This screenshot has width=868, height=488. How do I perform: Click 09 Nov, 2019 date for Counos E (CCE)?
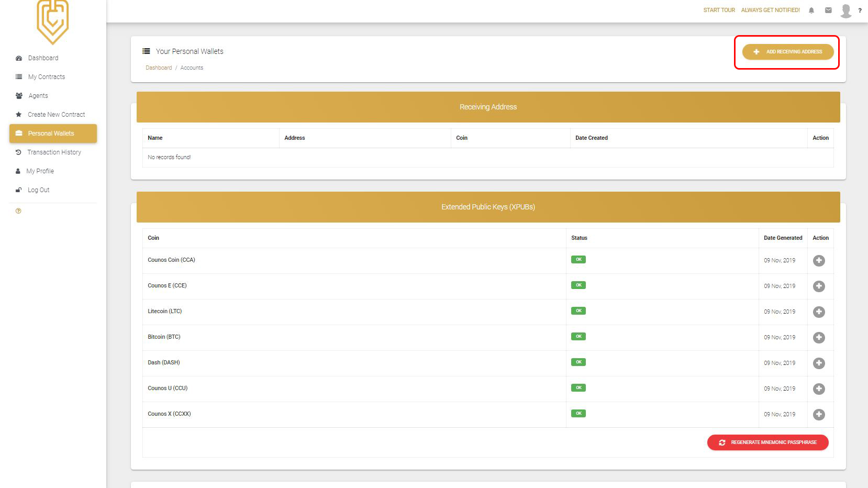(780, 286)
